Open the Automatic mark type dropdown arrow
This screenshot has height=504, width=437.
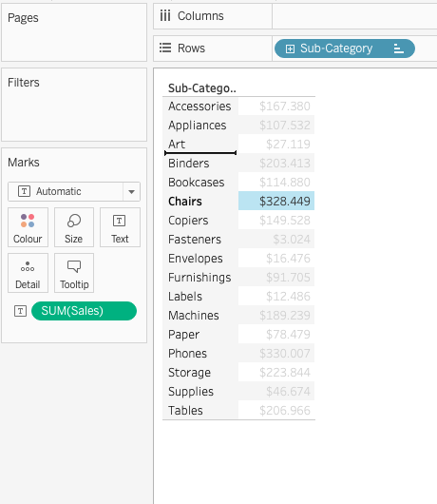(x=131, y=191)
